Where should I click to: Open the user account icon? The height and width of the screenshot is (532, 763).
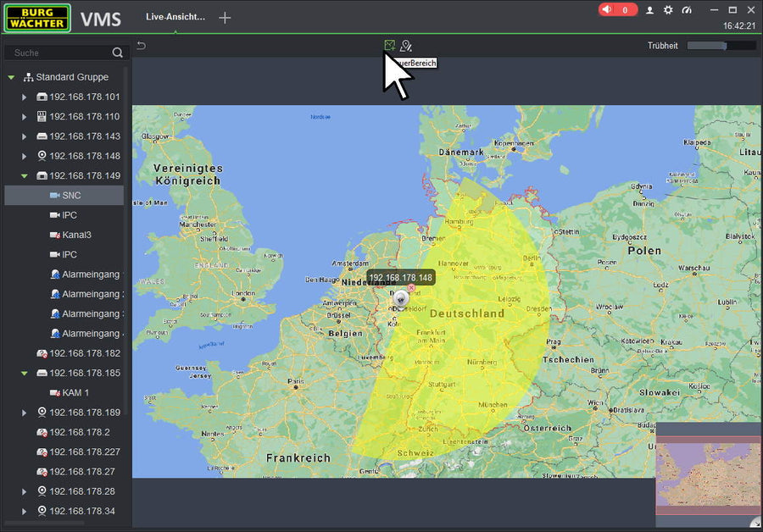pyautogui.click(x=650, y=10)
